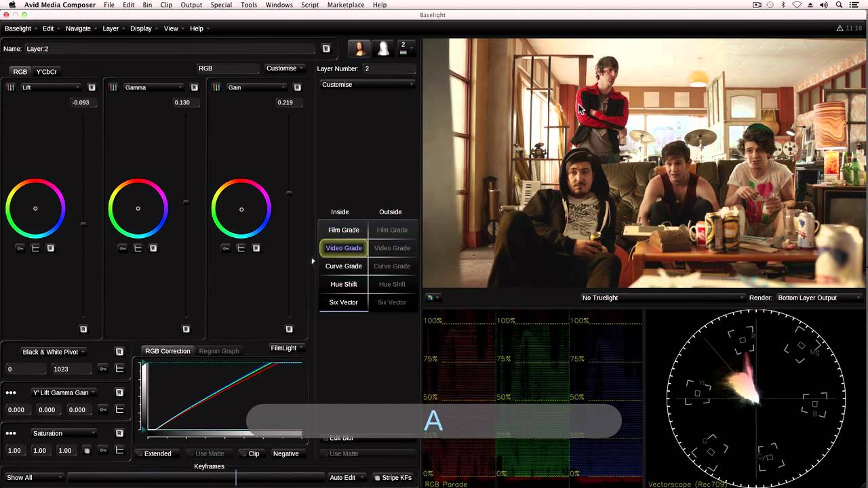Reset Y' Lift Gamma Gain with R icon

point(119,392)
